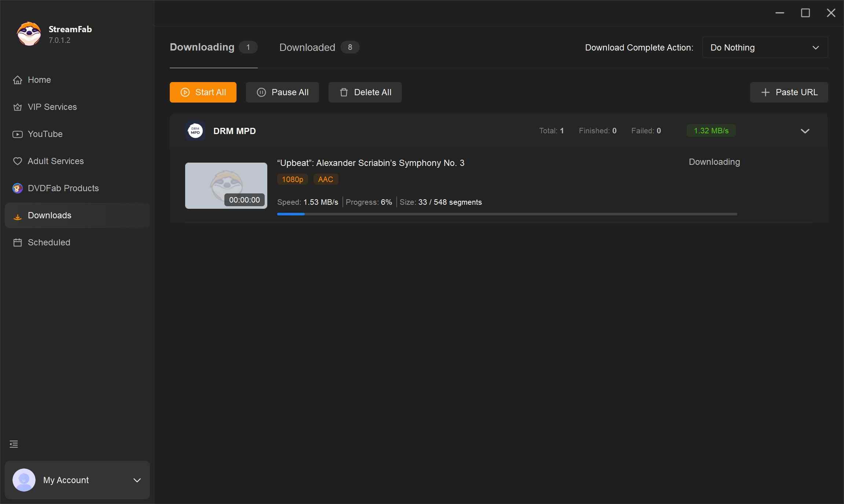The height and width of the screenshot is (504, 844).
Task: Click the Scriabin Symphony video thumbnail
Action: click(x=226, y=185)
